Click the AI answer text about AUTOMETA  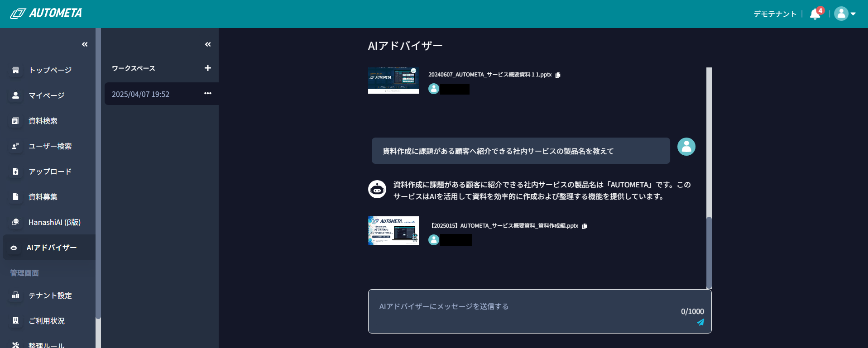point(542,191)
